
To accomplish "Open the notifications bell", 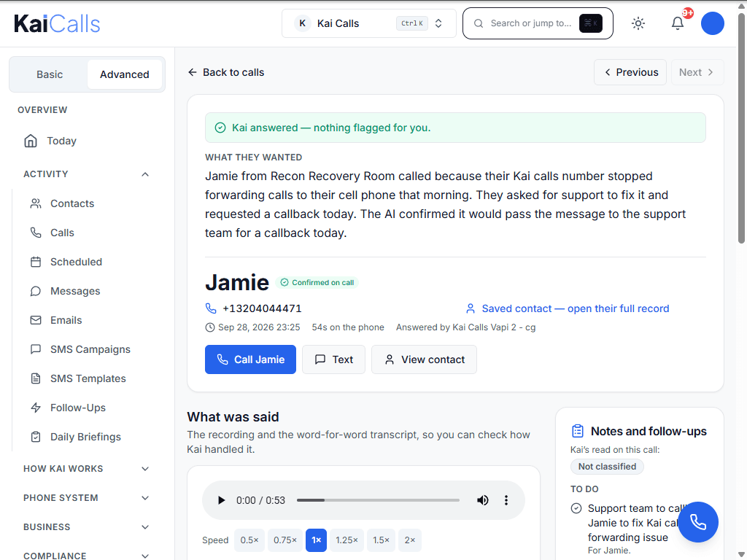I will tap(678, 23).
